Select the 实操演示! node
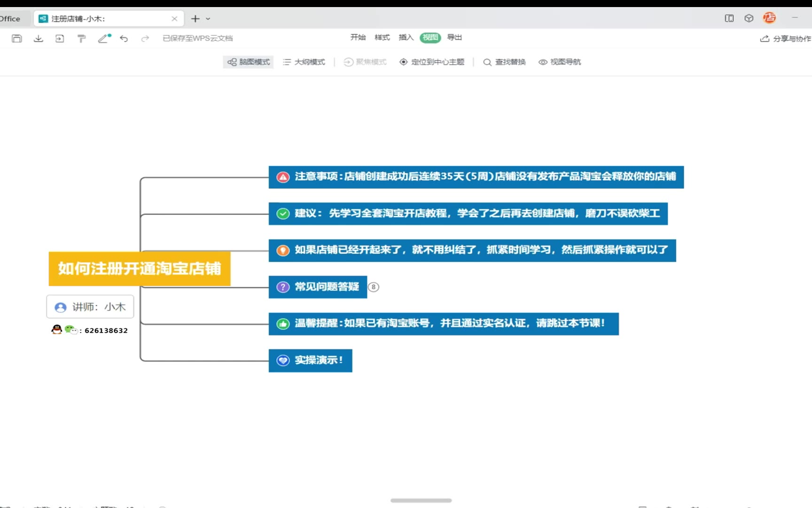812x508 pixels. (311, 361)
